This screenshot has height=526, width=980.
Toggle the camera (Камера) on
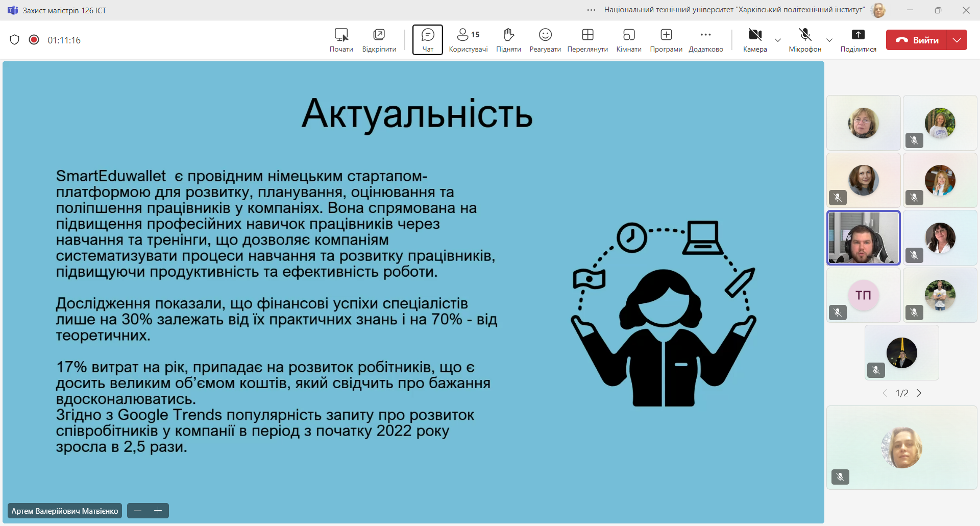[755, 40]
